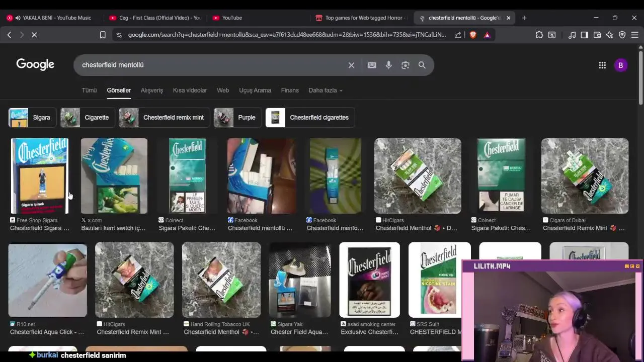The image size is (644, 362).
Task: Open the Alışveriş tab
Action: pyautogui.click(x=152, y=90)
